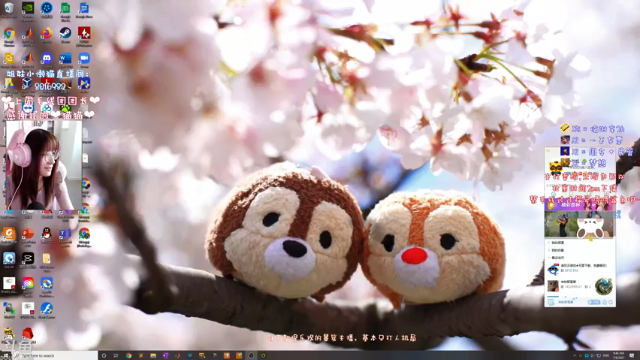Launch the blue Flash-style F icon
640x360 pixels.
(47, 308)
